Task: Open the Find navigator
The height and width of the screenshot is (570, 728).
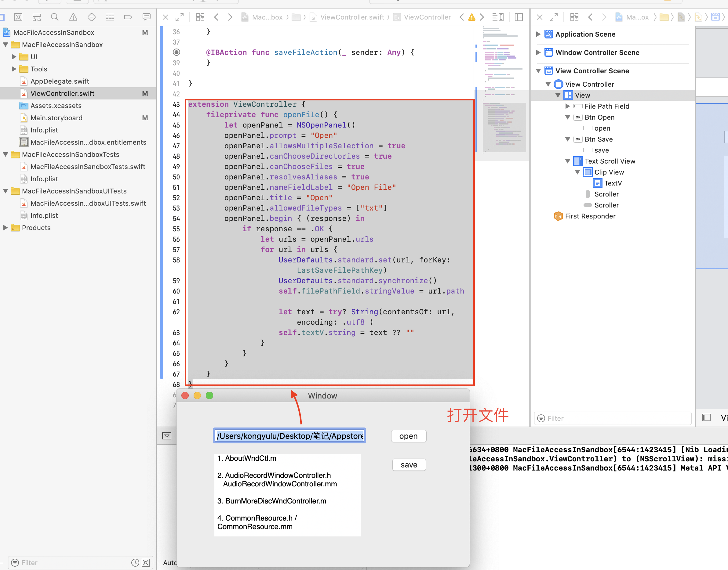Action: [x=55, y=17]
